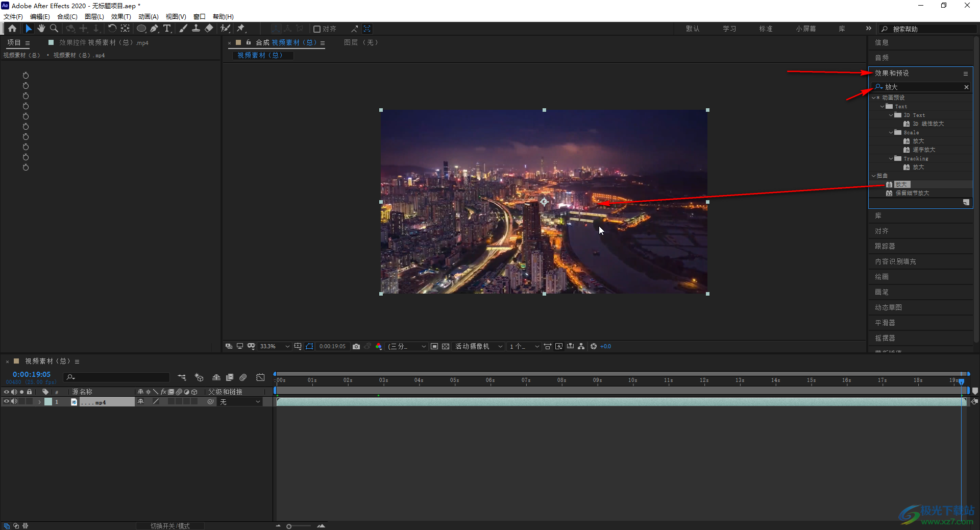The width and height of the screenshot is (980, 530).
Task: Open the (三分 resolution dropdown
Action: [407, 346]
